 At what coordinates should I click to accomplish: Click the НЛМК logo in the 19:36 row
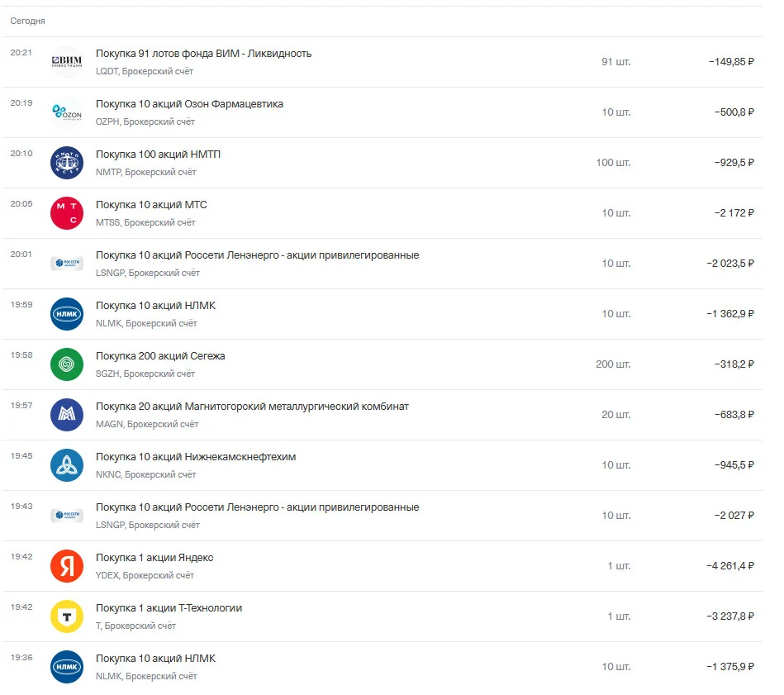66,667
